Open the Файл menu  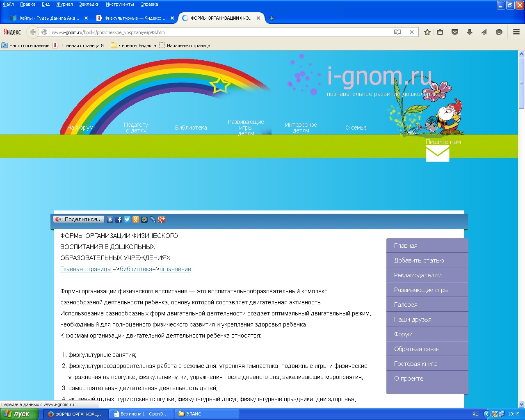[8, 4]
